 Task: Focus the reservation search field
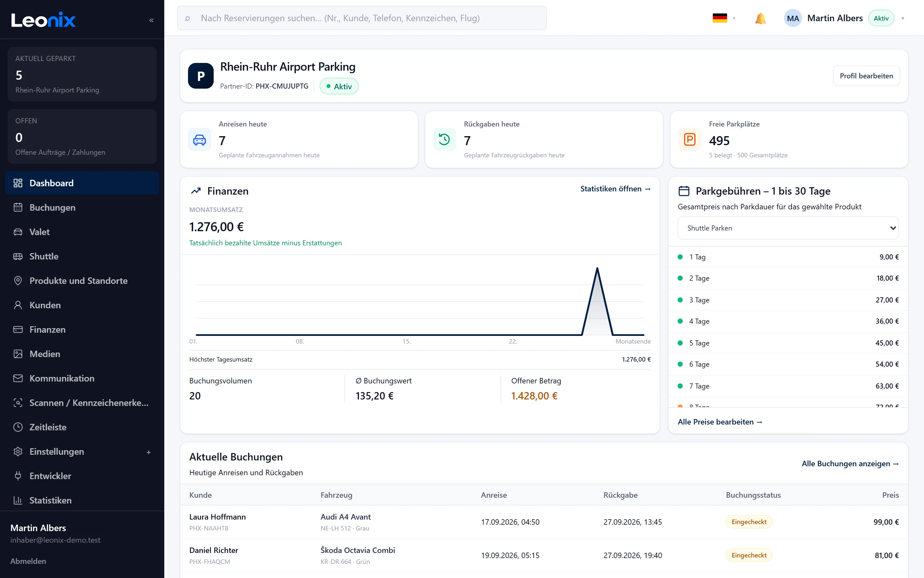tap(362, 18)
